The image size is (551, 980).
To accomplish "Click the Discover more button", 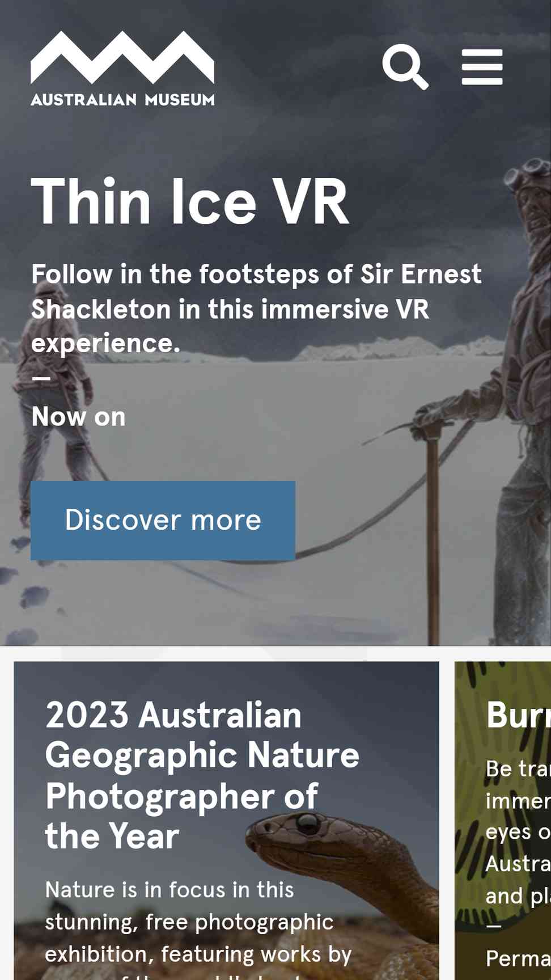I will [163, 520].
